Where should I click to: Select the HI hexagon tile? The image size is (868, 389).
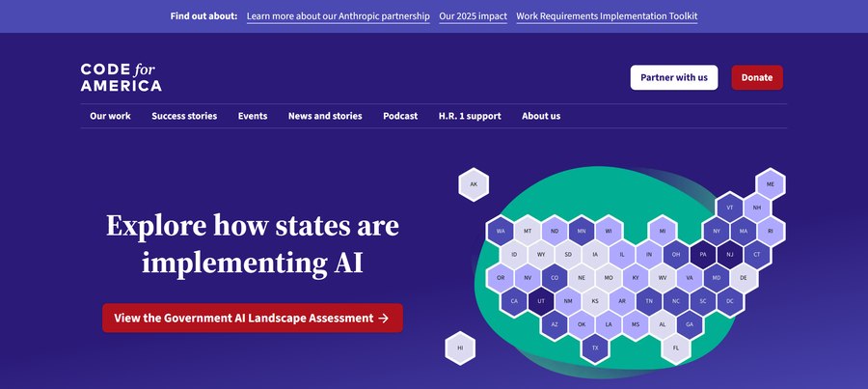[460, 348]
